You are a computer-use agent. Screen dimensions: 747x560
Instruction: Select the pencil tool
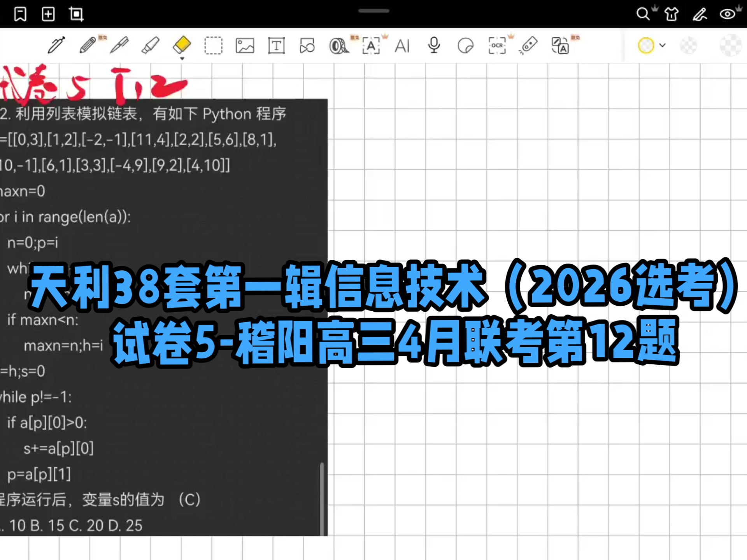coord(88,45)
